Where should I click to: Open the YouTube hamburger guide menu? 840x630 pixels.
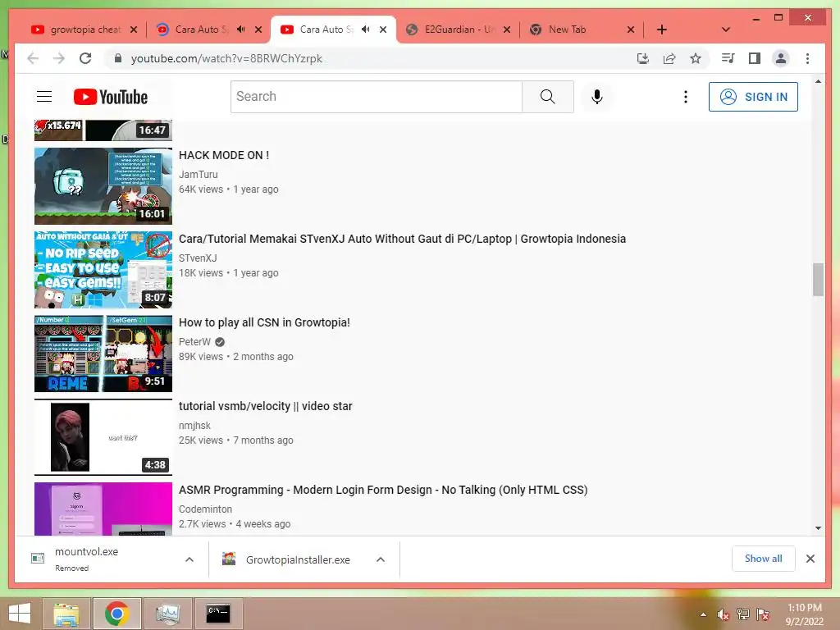tap(44, 97)
